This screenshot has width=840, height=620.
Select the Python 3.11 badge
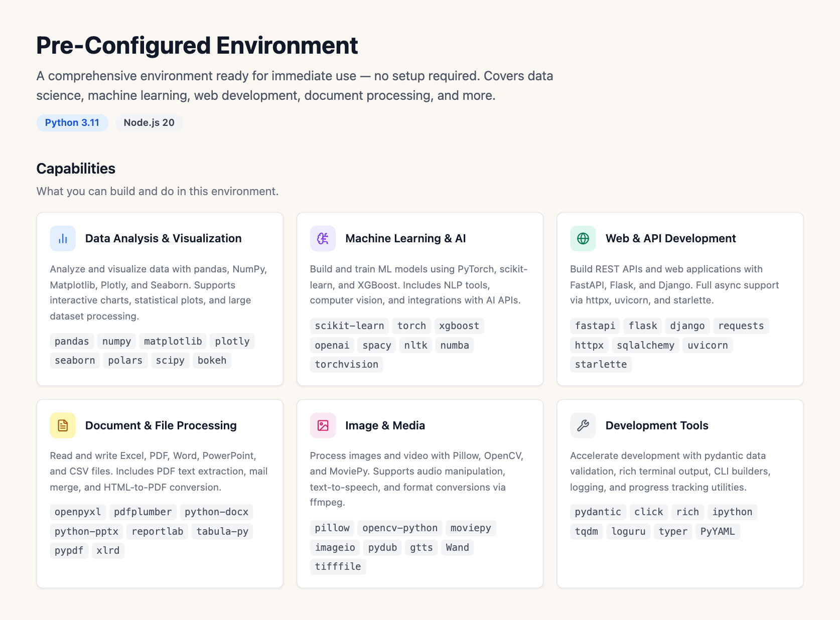point(72,123)
